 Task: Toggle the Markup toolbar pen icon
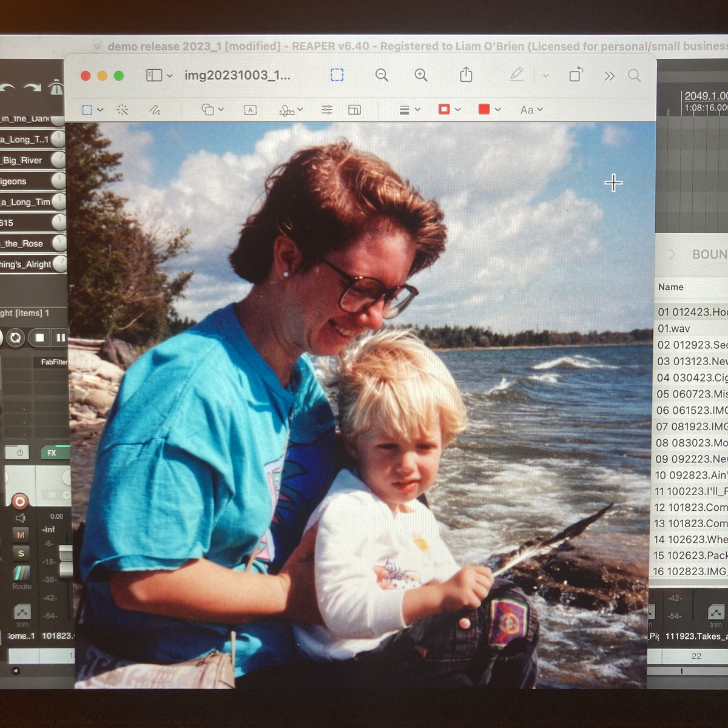click(x=516, y=75)
